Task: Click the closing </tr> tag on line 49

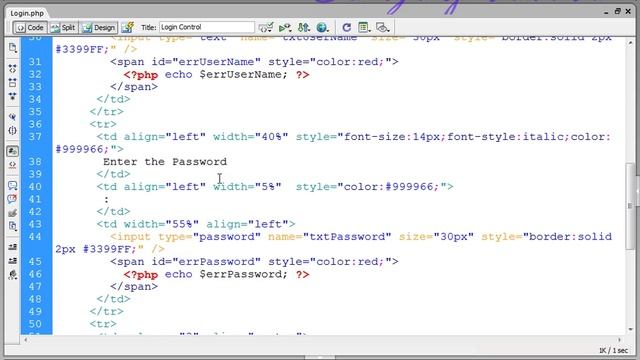Action: tap(107, 311)
